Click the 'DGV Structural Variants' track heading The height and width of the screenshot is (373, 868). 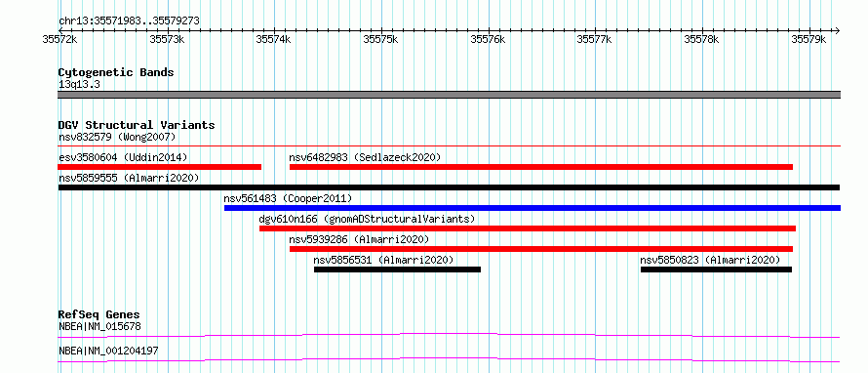click(x=137, y=125)
